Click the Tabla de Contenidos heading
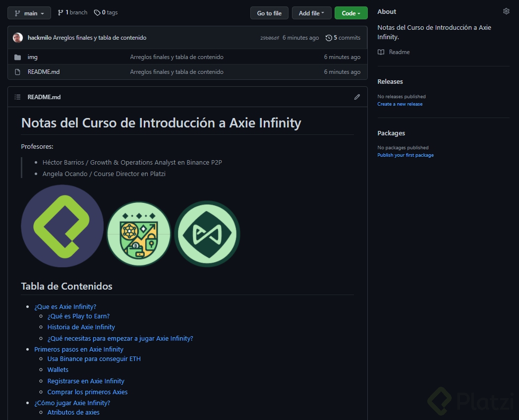The width and height of the screenshot is (519, 420). 66,286
